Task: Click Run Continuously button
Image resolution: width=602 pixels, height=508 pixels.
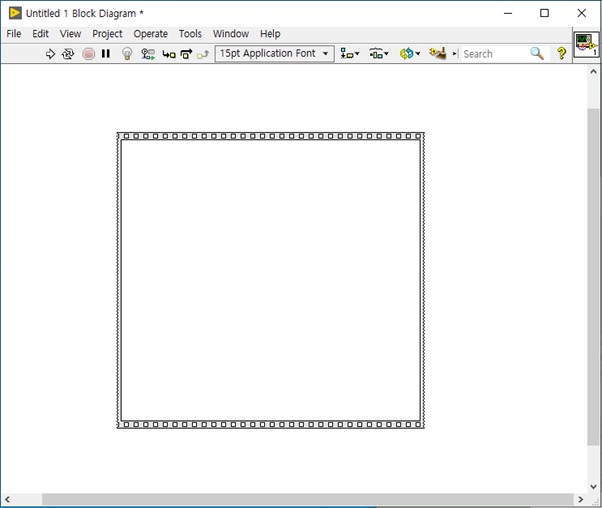Action: (x=68, y=54)
